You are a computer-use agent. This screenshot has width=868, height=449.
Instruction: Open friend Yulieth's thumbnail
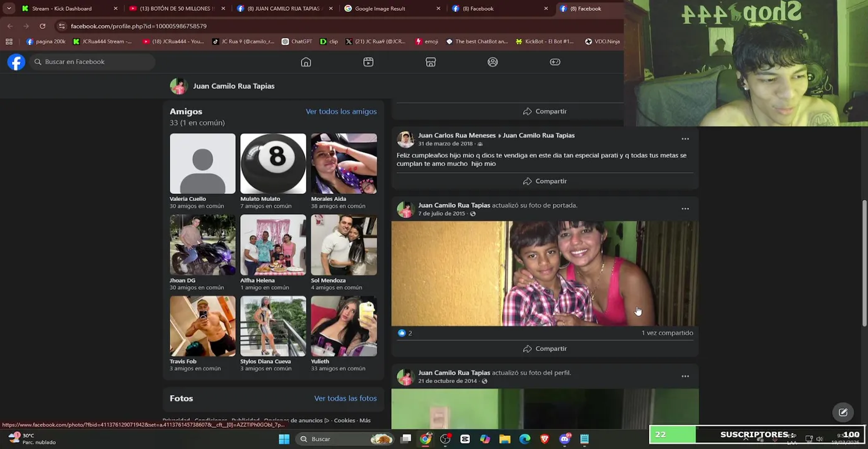[x=344, y=326]
